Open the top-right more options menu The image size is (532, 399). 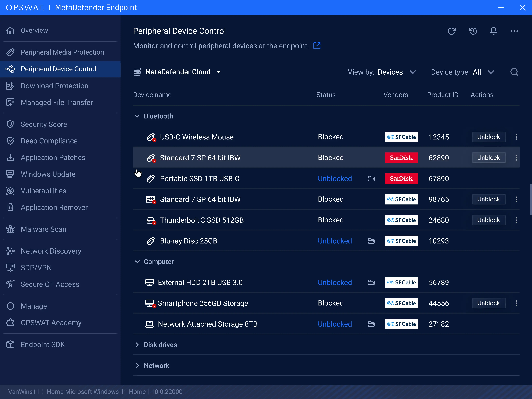[x=514, y=31]
